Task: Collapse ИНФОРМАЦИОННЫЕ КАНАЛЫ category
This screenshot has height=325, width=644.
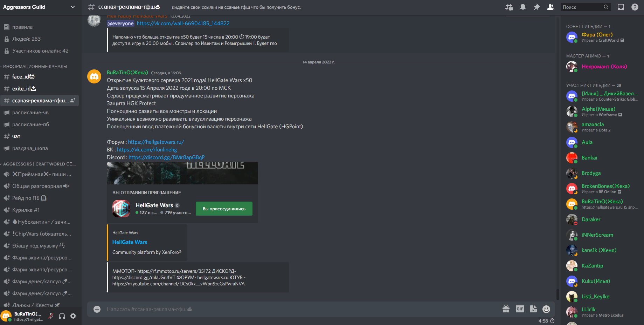Action: (34, 66)
